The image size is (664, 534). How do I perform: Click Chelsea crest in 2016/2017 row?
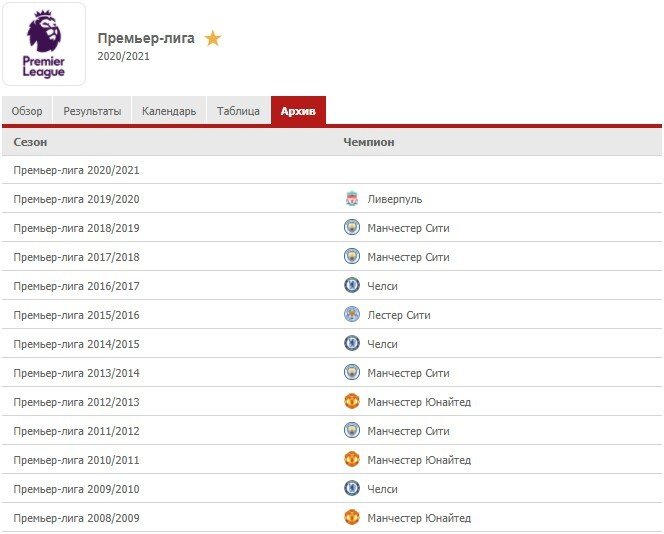click(351, 286)
